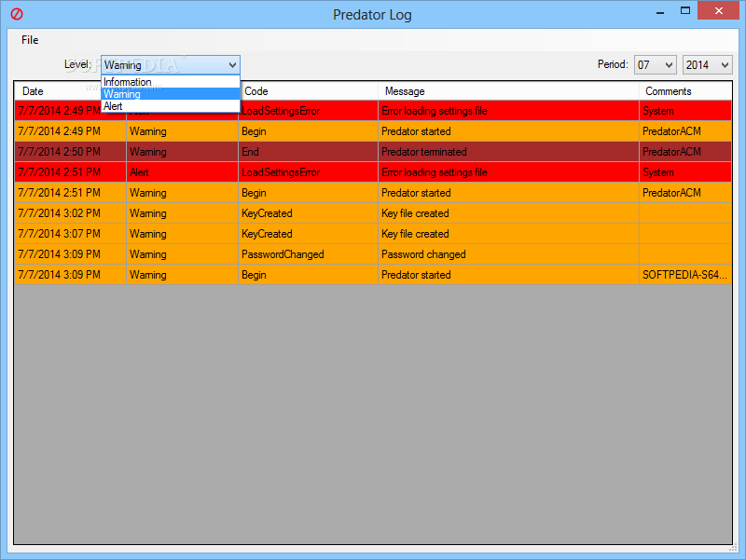746x560 pixels.
Task: Click the PasswordChanged code cell
Action: [x=309, y=253]
